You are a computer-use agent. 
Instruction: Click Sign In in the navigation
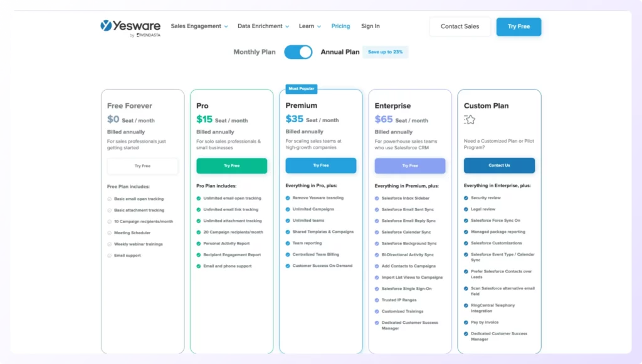370,26
